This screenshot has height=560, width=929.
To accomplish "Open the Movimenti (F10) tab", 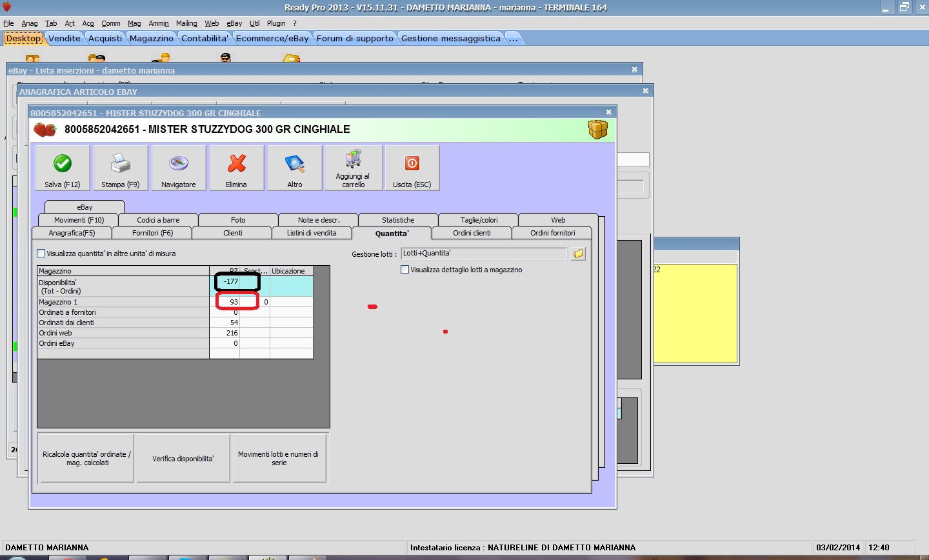I will point(79,220).
